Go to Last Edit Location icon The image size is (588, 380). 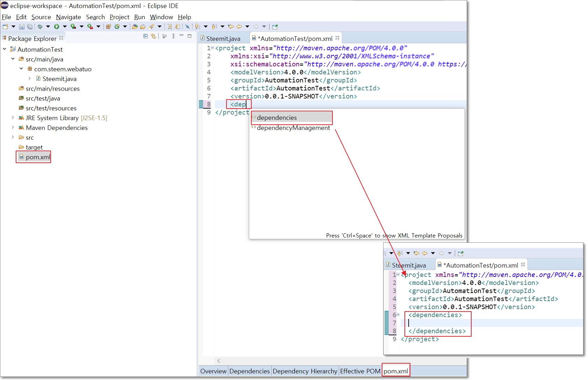(231, 27)
